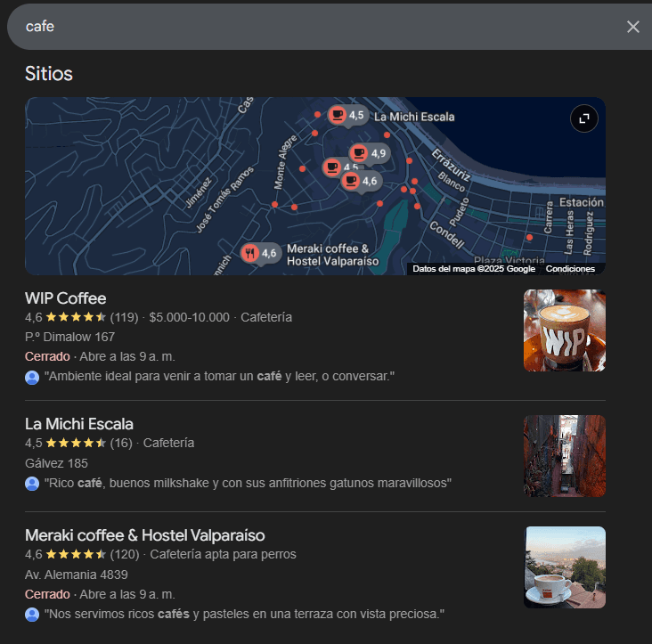Clear the search box with the X icon
The height and width of the screenshot is (644, 652).
pyautogui.click(x=632, y=27)
